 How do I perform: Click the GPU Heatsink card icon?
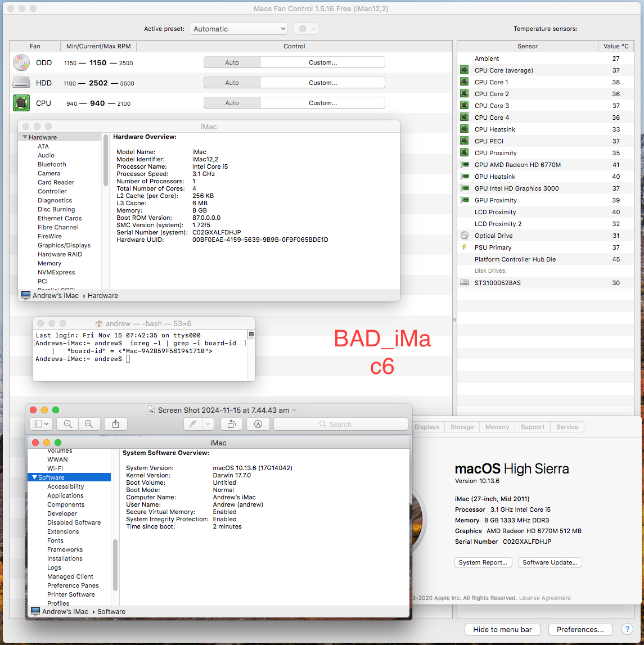tap(465, 177)
